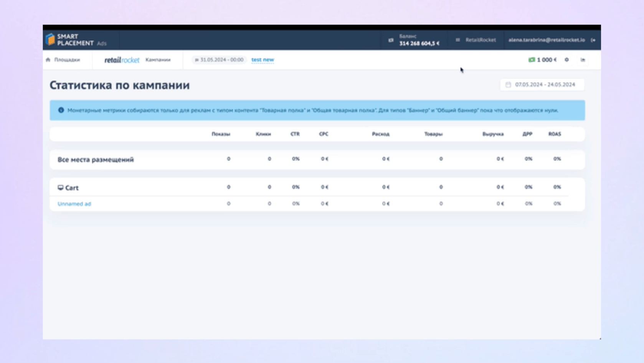Open campaign settings gear icon
Image resolution: width=644 pixels, height=363 pixels.
566,60
